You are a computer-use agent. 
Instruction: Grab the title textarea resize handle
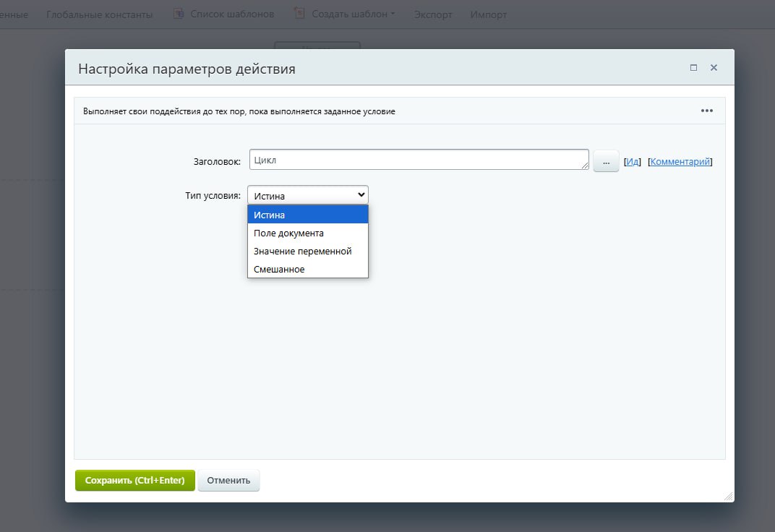[x=585, y=166]
